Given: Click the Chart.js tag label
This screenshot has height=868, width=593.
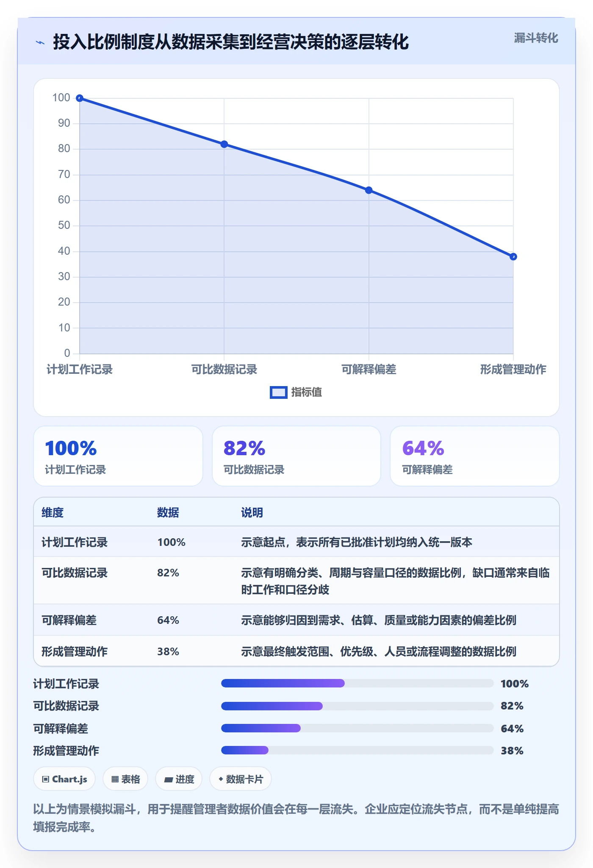Looking at the screenshot, I should 69,779.
